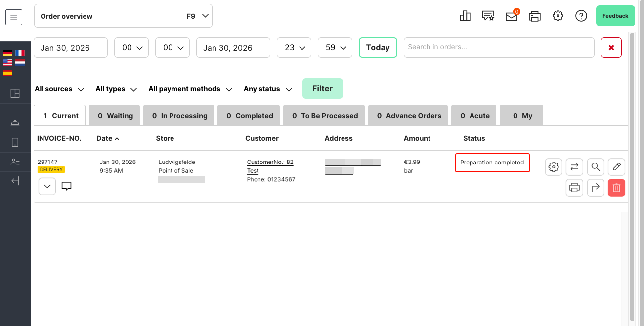Delete order 297147 with red trash icon
This screenshot has height=326, width=644.
pos(616,188)
